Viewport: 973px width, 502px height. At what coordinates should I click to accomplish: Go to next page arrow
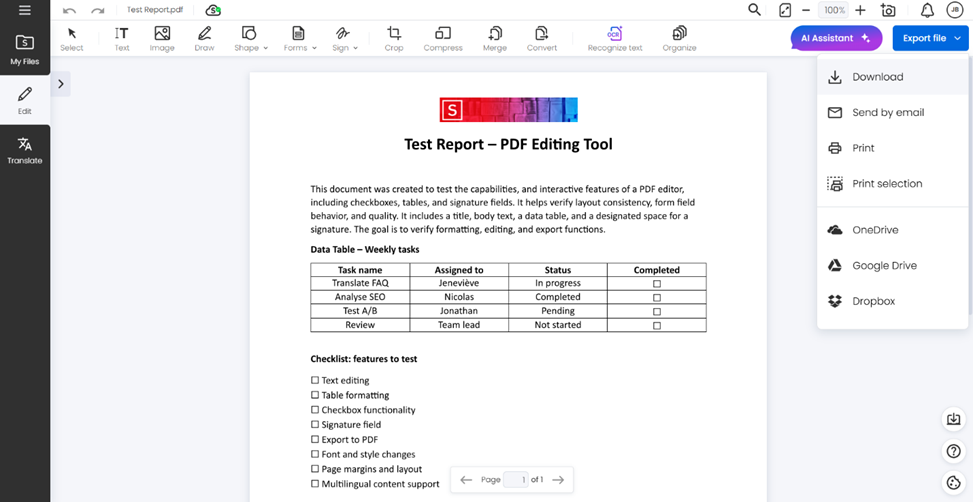(558, 480)
